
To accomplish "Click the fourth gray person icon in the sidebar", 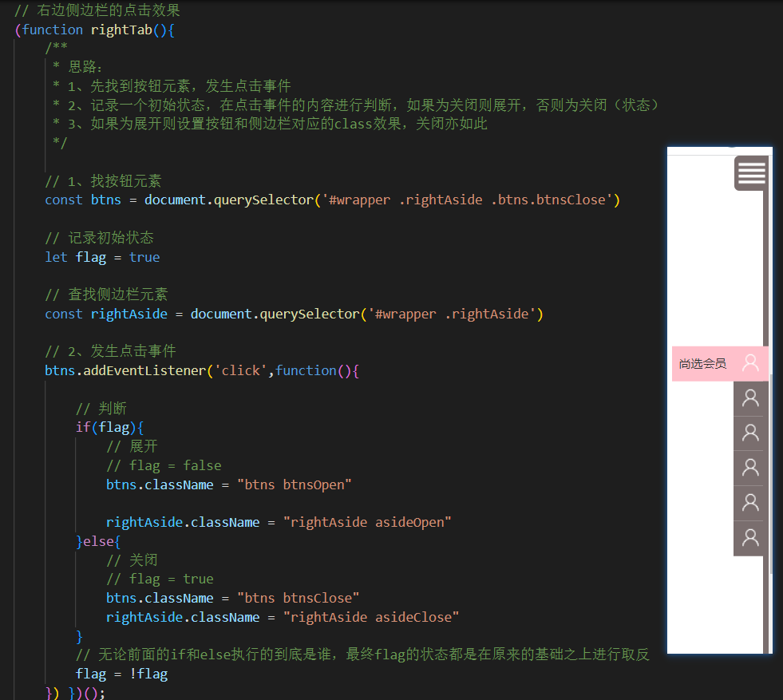I will coord(749,502).
